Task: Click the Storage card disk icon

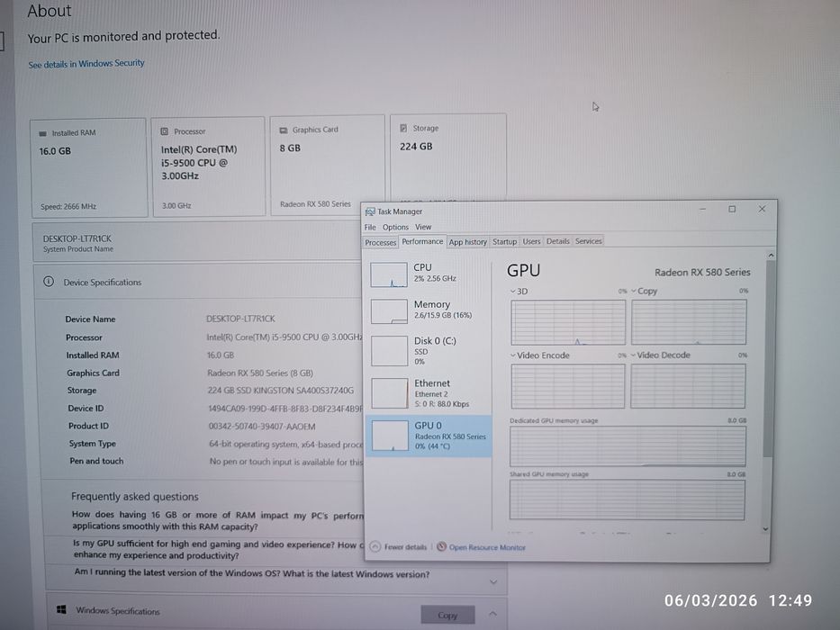Action: [x=403, y=128]
